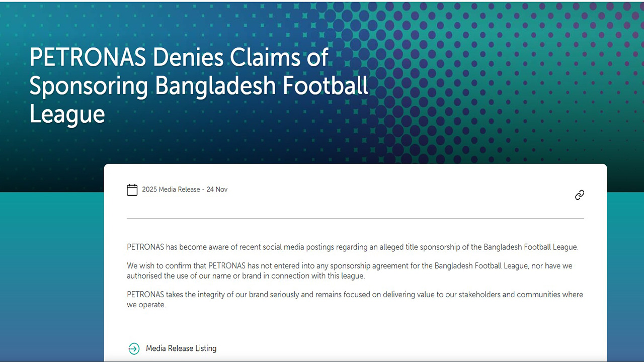Click the calendar icon beside release date
The height and width of the screenshot is (362, 644).
tap(132, 190)
